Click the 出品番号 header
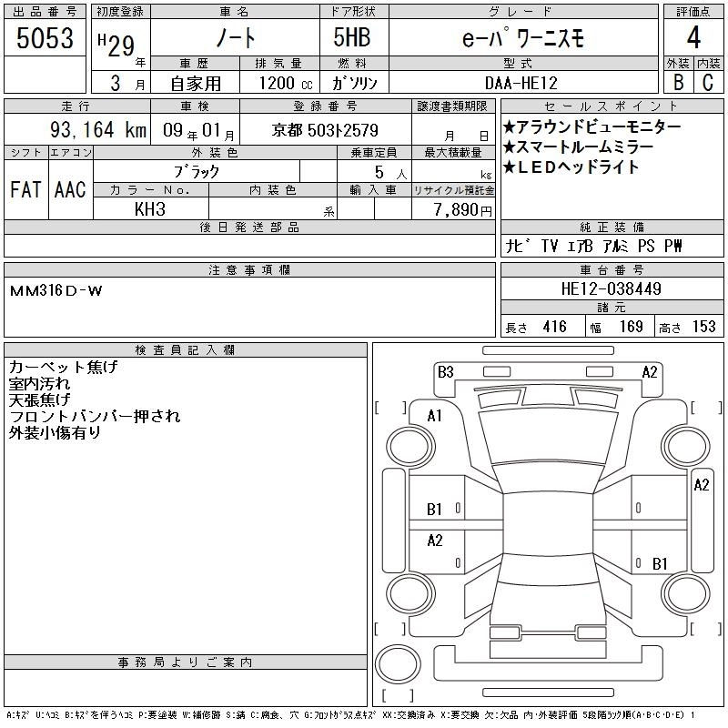The width and height of the screenshot is (728, 728). (x=45, y=12)
